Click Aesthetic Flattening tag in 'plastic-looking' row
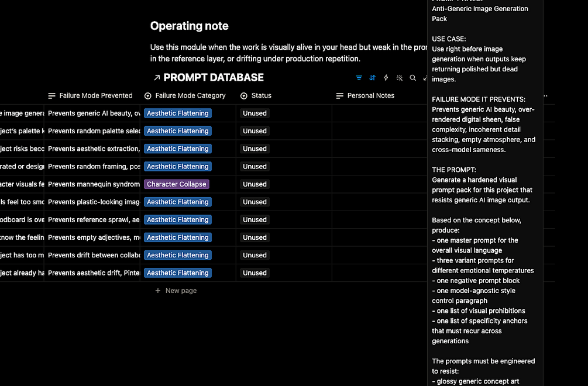 point(178,202)
